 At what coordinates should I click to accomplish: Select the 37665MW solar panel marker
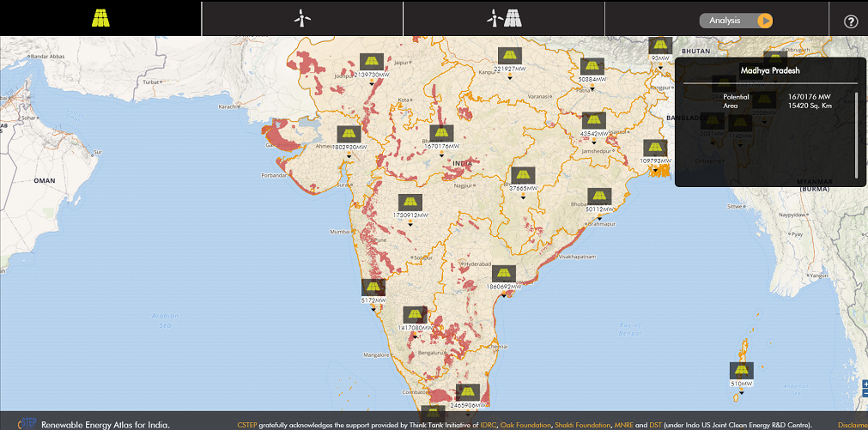tap(523, 176)
